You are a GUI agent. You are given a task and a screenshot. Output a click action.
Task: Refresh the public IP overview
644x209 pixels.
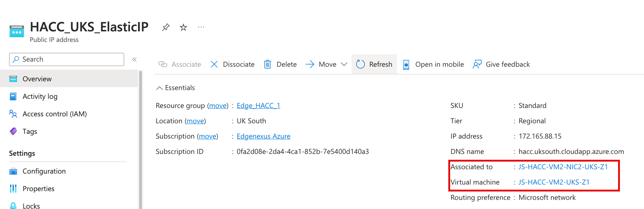pos(374,64)
